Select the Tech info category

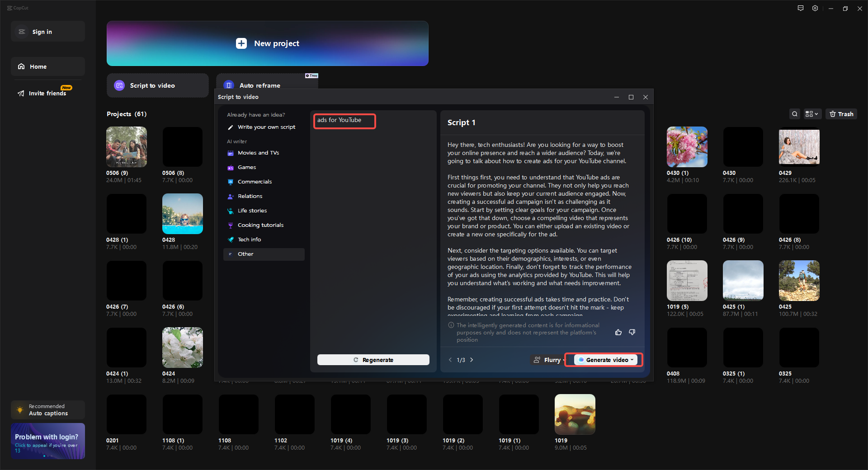[x=249, y=240]
